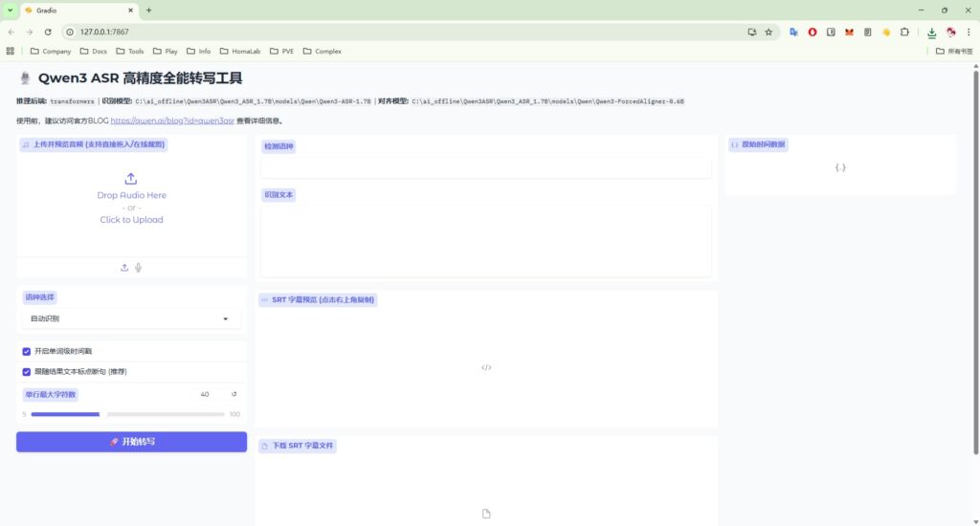The image size is (980, 526).
Task: Open the orange fox MetaMask extension
Action: (x=850, y=32)
